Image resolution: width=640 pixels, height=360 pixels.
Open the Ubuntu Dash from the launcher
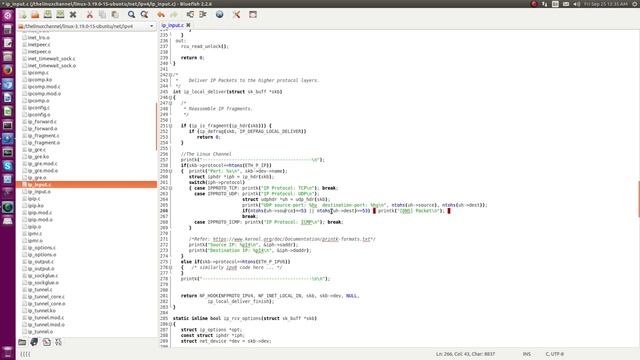tap(7, 16)
